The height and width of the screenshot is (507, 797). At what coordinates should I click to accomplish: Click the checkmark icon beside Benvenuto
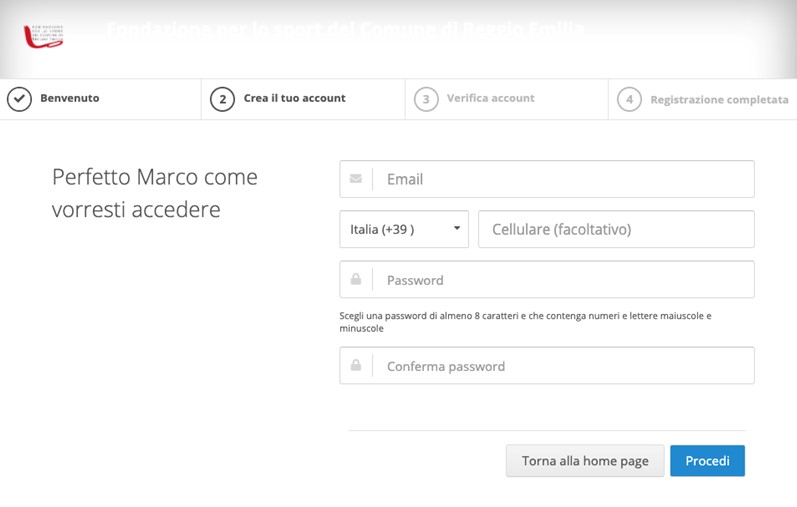(x=19, y=99)
